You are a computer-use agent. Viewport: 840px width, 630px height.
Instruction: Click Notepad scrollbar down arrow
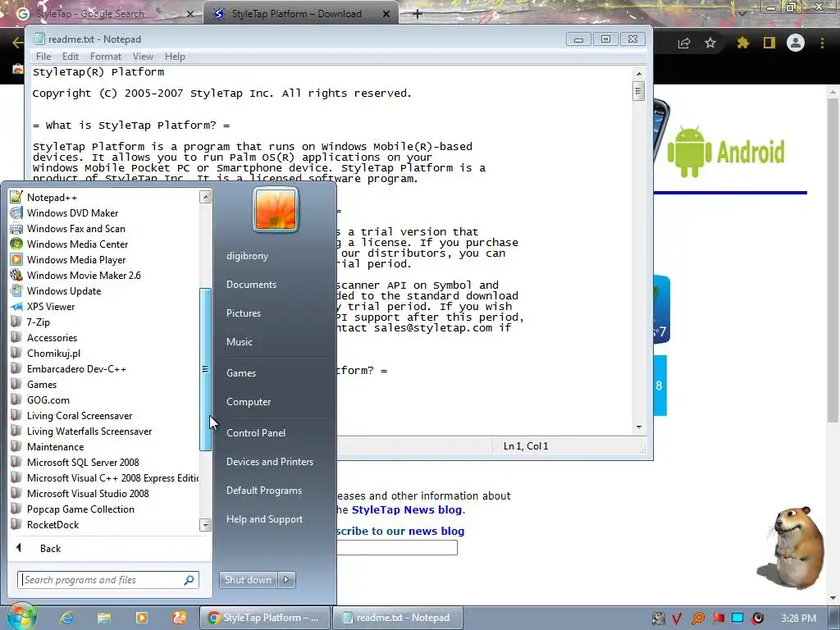(x=638, y=427)
